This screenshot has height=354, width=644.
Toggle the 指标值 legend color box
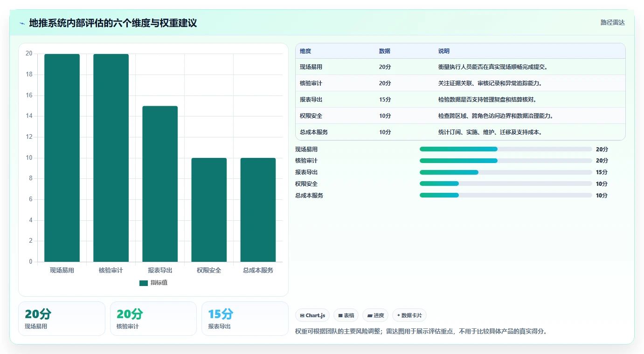(x=144, y=283)
